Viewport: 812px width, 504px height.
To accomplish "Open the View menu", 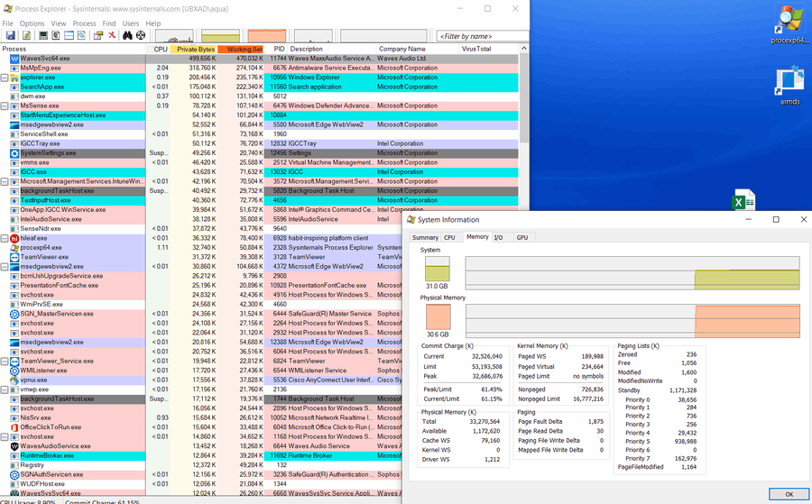I will [x=59, y=23].
